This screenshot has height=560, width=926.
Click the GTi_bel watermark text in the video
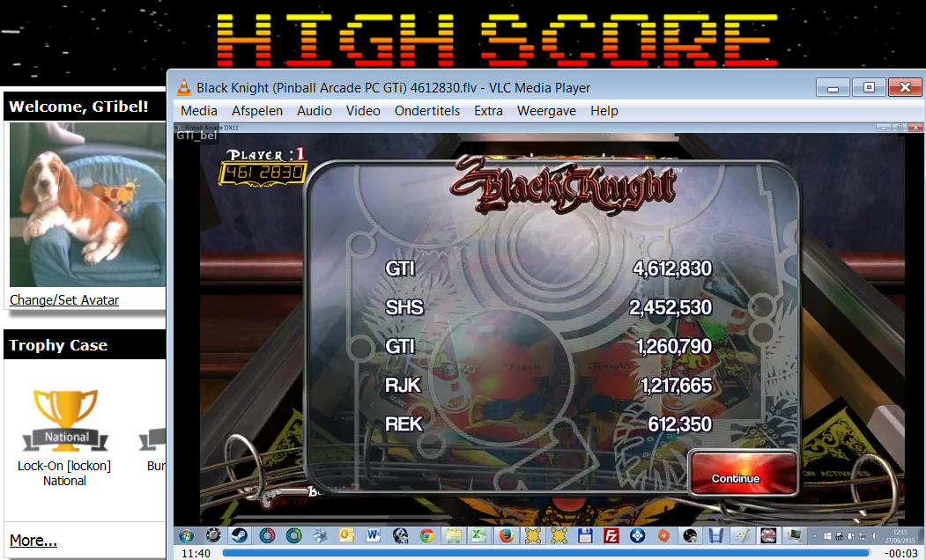[196, 135]
